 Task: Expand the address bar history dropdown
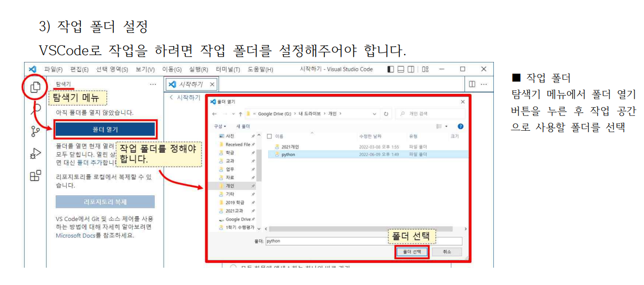374,114
